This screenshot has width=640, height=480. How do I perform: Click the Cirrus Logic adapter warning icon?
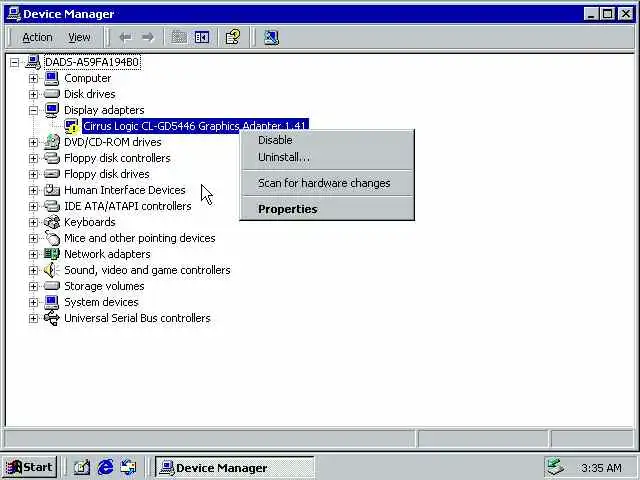coord(71,126)
